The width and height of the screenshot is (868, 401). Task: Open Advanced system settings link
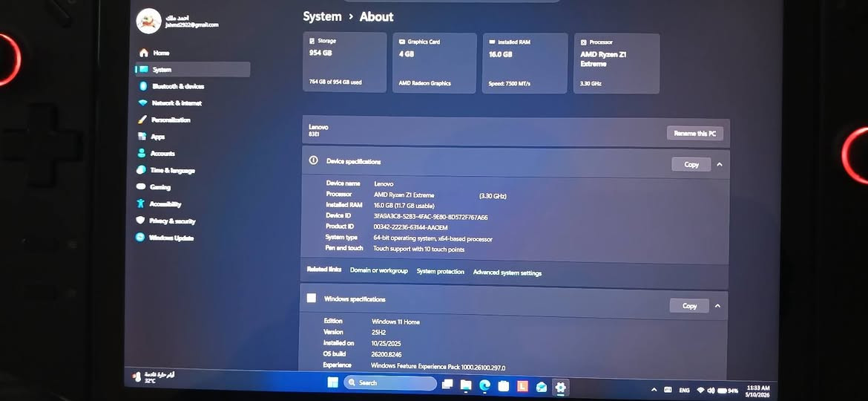coord(507,273)
